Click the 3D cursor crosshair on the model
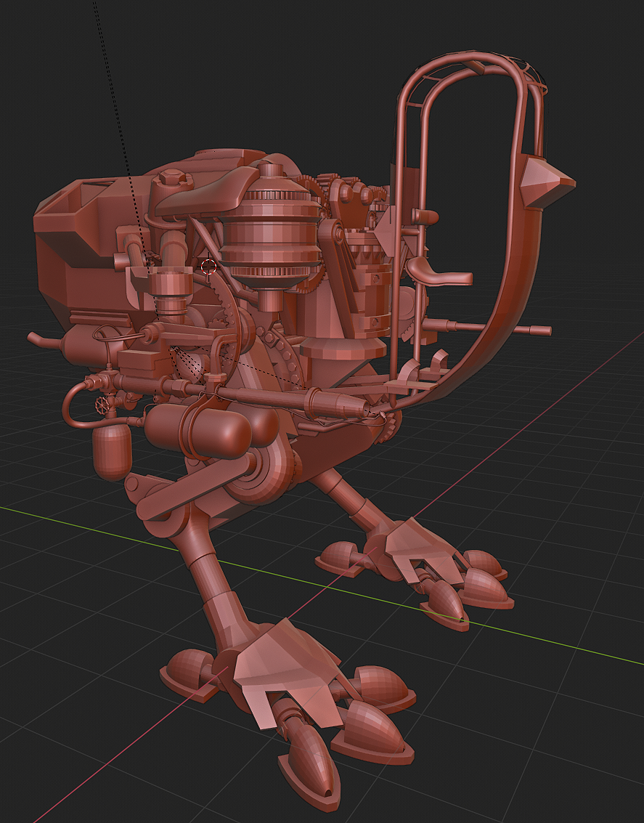 (208, 267)
